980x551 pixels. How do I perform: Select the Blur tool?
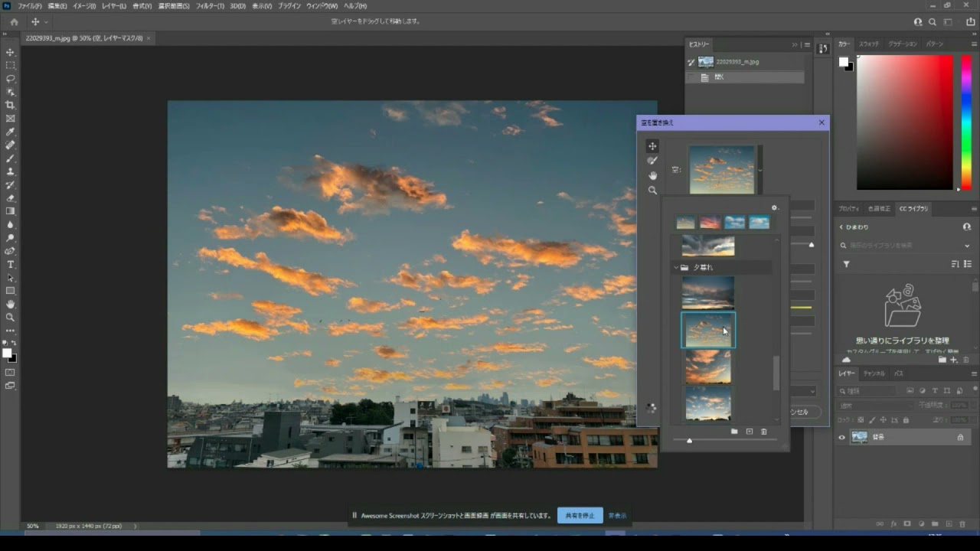coord(10,224)
